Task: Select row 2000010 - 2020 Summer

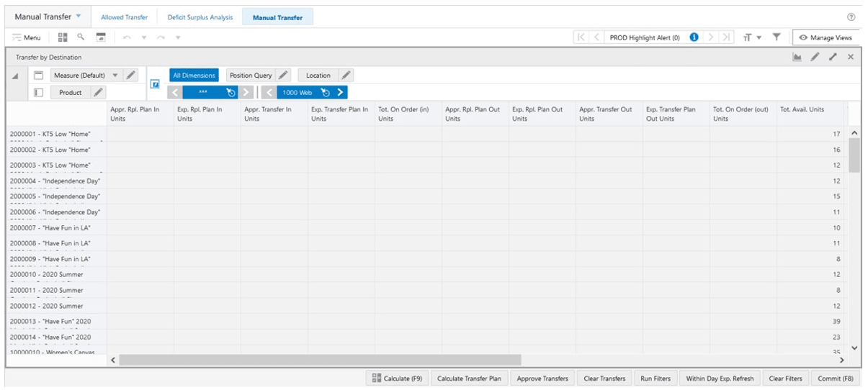Action: pos(56,275)
